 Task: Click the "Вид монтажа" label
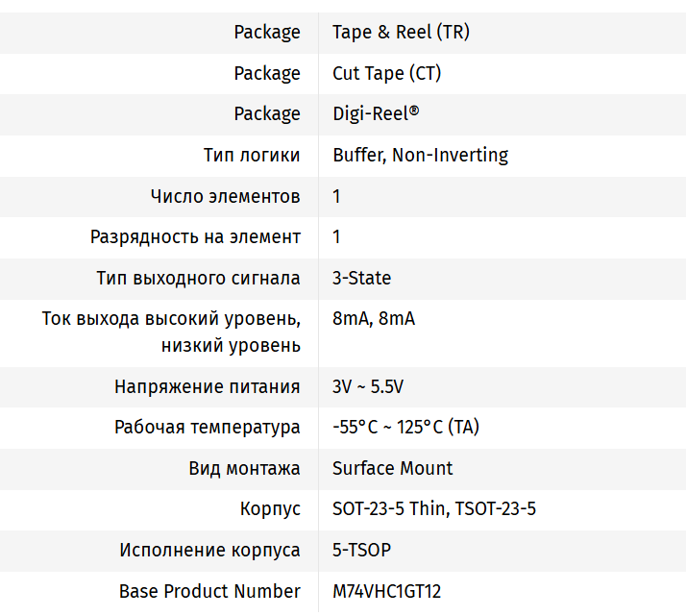tap(244, 469)
